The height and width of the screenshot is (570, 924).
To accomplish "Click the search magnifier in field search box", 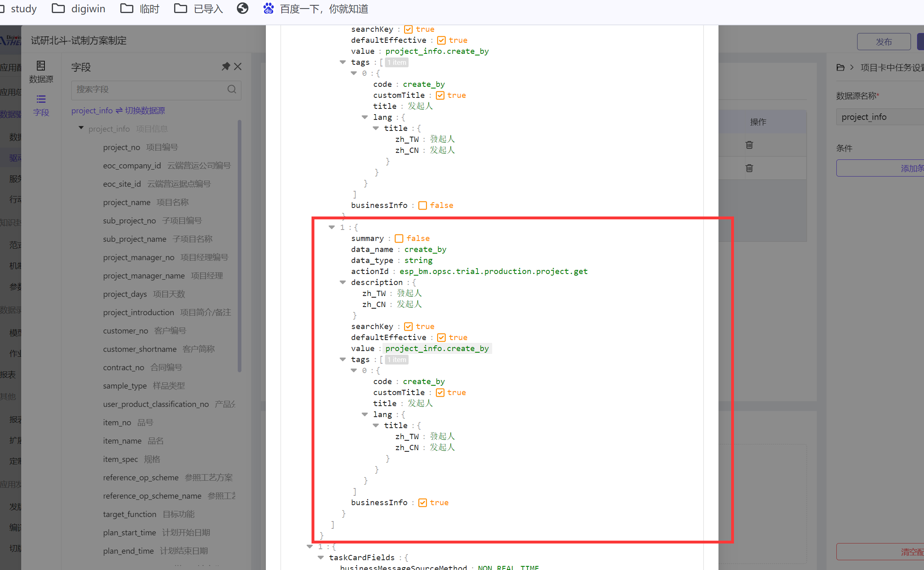I will (232, 89).
